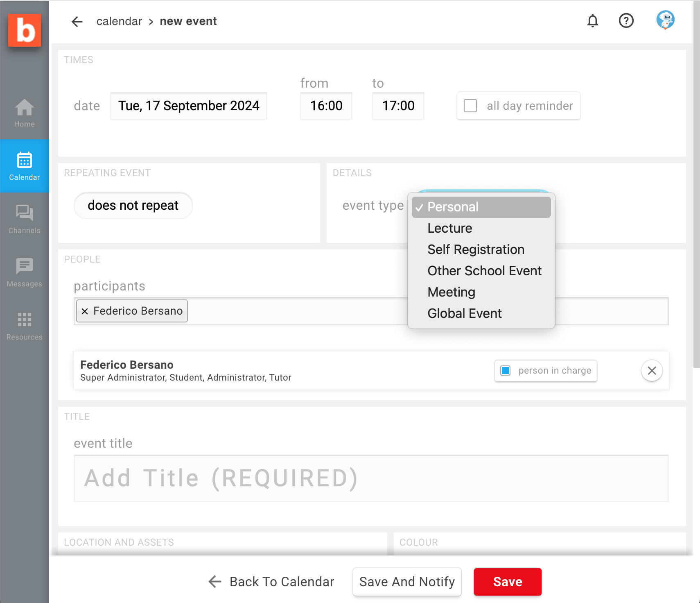The image size is (700, 603).
Task: Open the does not repeat dropdown
Action: coord(133,205)
